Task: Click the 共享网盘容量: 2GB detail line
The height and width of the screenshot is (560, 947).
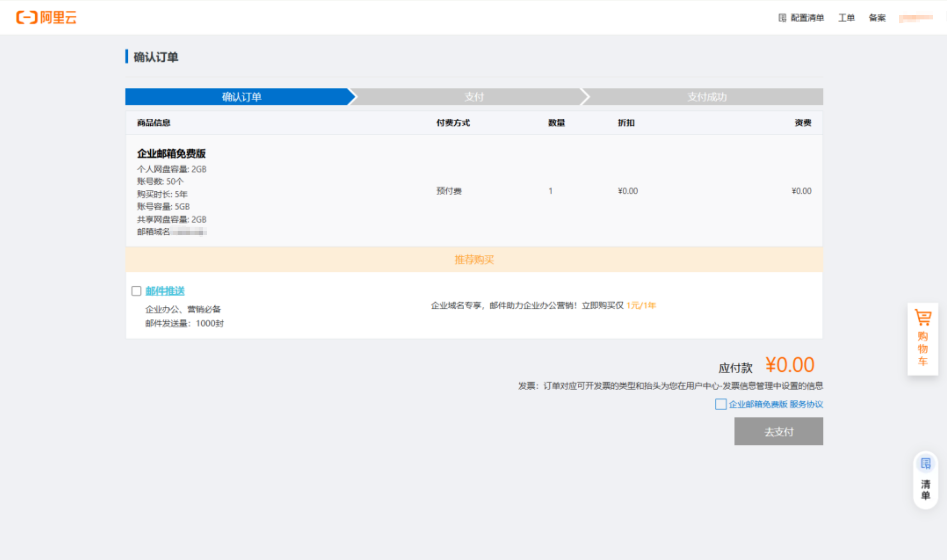Action: click(x=172, y=219)
